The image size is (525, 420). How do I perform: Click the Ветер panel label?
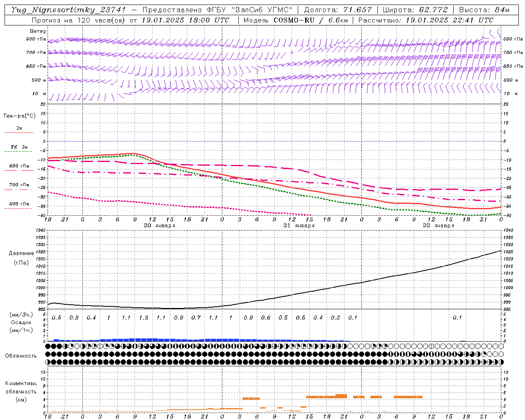pyautogui.click(x=38, y=31)
